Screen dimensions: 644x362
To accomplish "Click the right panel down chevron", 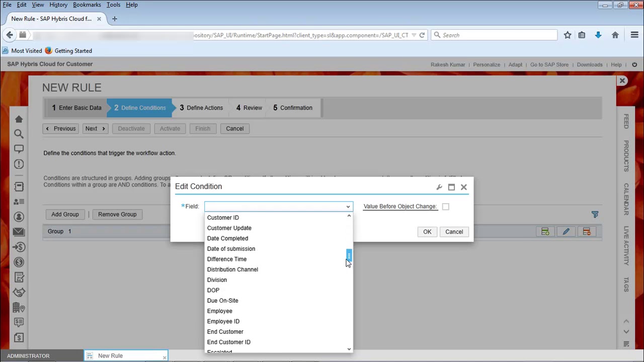I will 626,332.
